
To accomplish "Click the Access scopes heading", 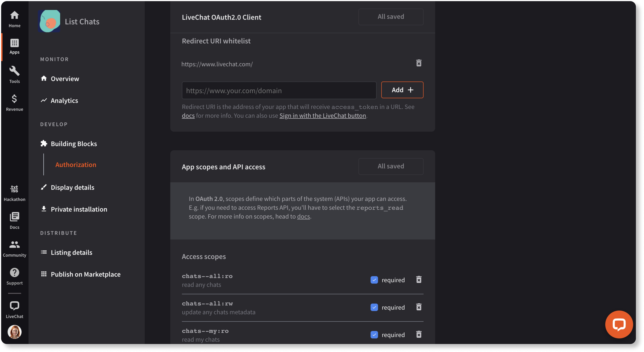I will coord(204,257).
